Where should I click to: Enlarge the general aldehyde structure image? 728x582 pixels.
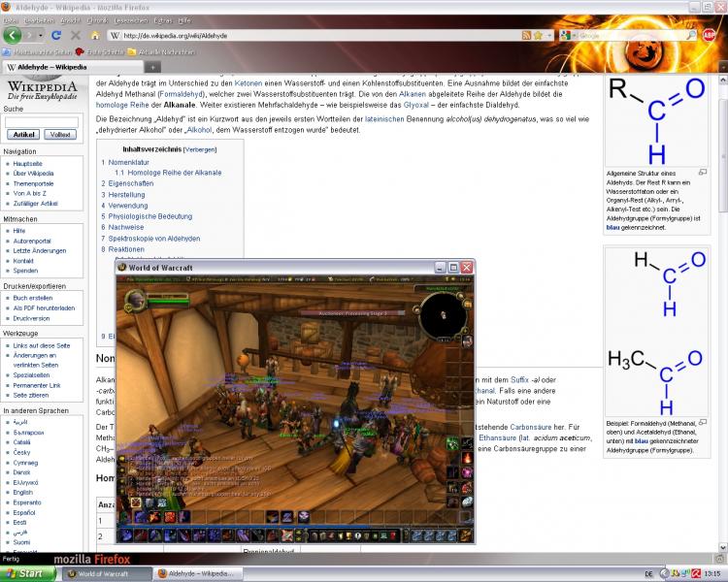coord(703,173)
